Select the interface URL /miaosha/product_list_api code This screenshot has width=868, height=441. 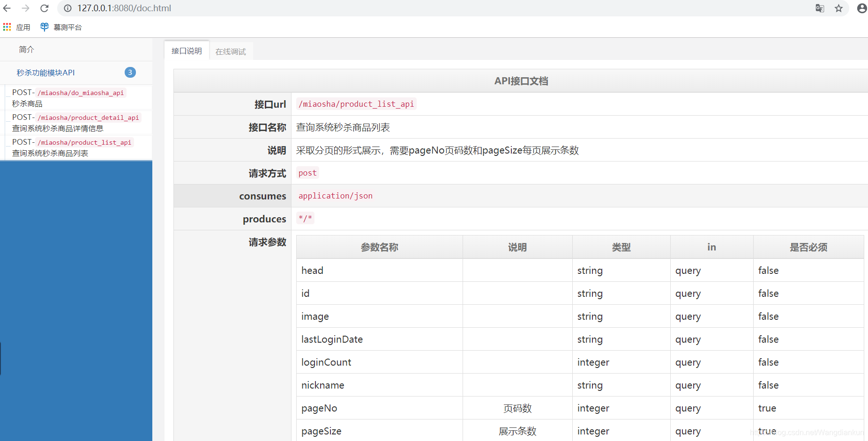click(x=356, y=104)
